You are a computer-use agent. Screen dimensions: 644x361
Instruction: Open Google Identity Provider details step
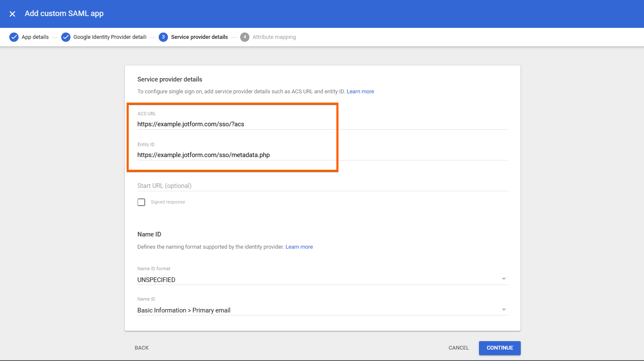110,37
